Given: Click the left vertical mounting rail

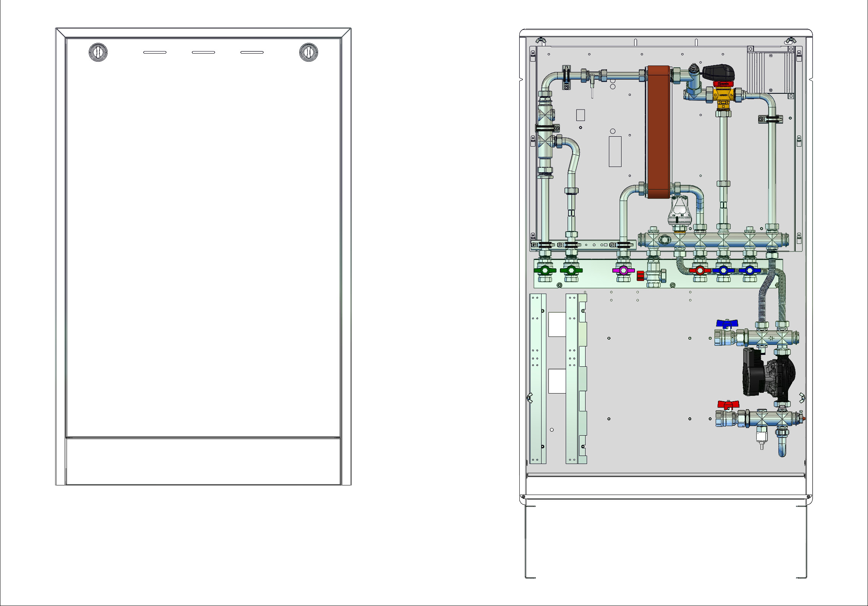Looking at the screenshot, I should pos(538,379).
